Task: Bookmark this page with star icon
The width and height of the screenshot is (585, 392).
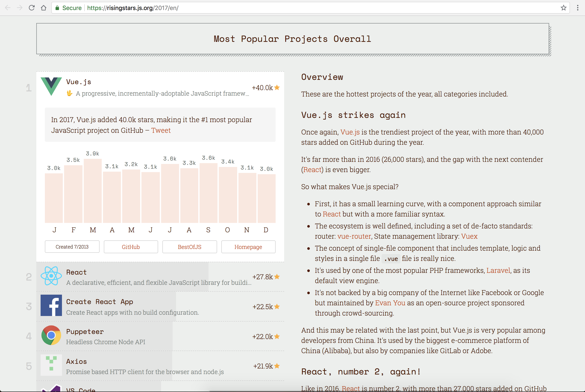Action: pyautogui.click(x=563, y=8)
